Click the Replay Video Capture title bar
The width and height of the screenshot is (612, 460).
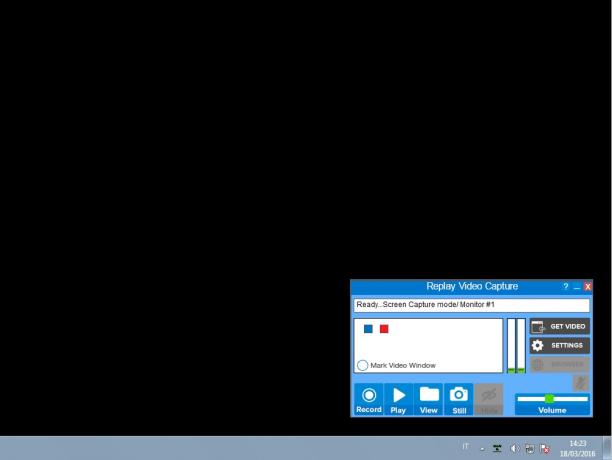[x=471, y=286]
